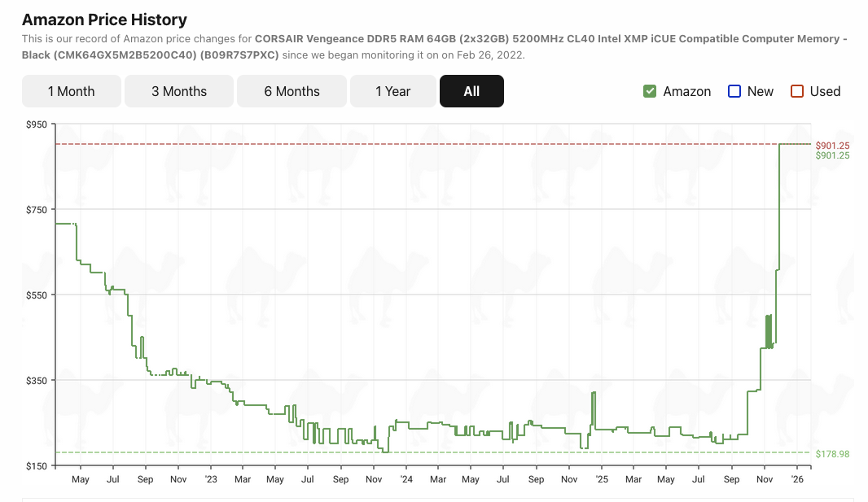Click the $178.98 lowest price label
This screenshot has height=502, width=868.
[x=832, y=454]
